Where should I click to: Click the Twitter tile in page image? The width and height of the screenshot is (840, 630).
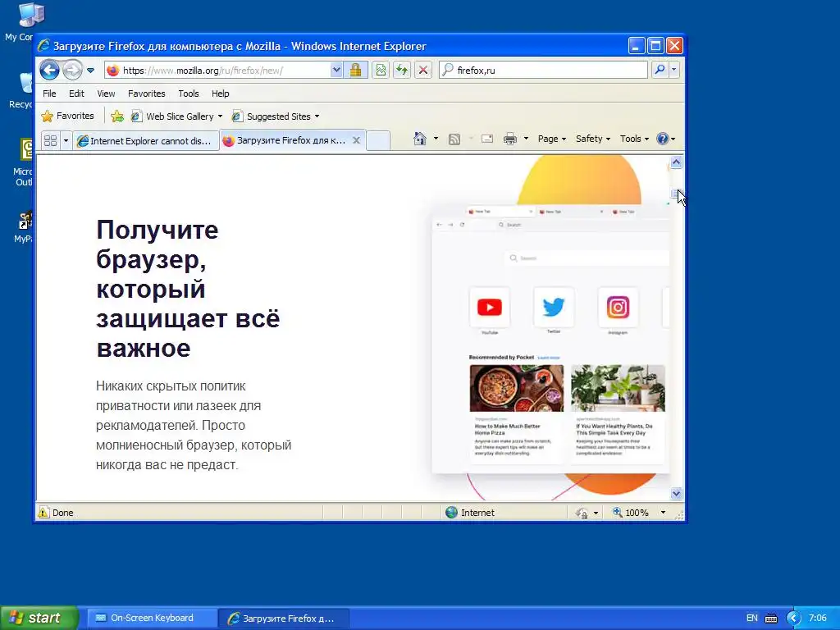pyautogui.click(x=554, y=307)
